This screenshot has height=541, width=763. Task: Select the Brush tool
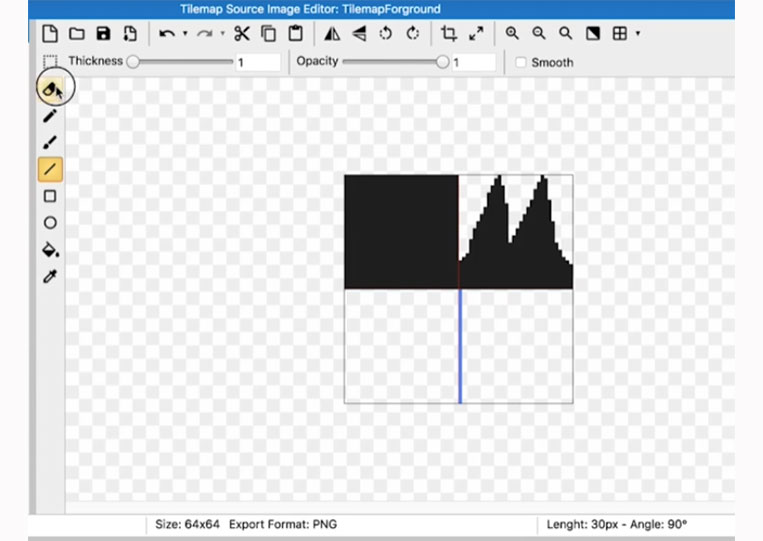[x=50, y=143]
